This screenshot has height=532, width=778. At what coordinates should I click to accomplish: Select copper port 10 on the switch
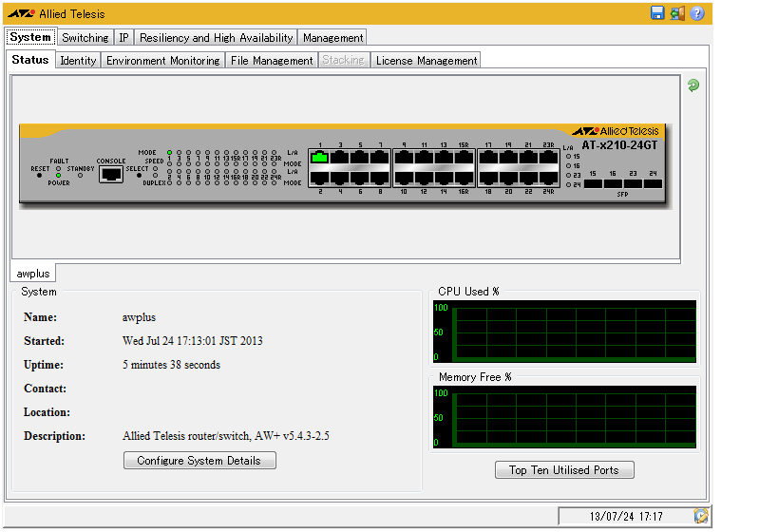click(x=404, y=178)
